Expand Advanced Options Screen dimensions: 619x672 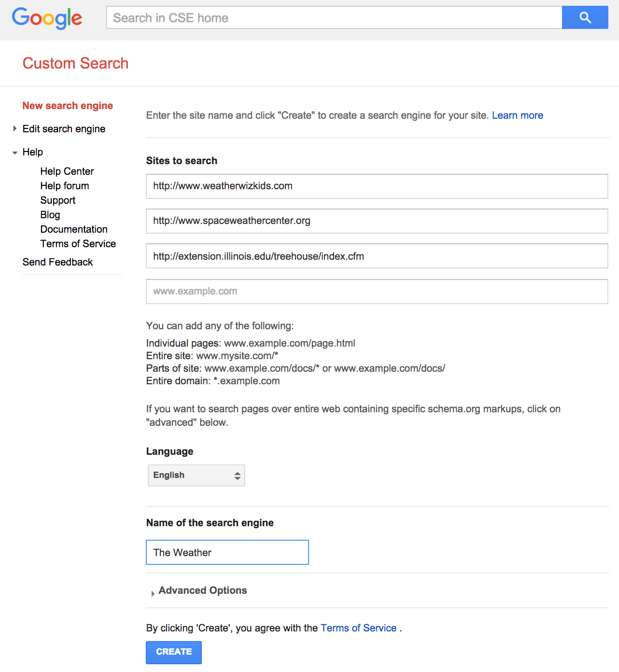point(202,590)
